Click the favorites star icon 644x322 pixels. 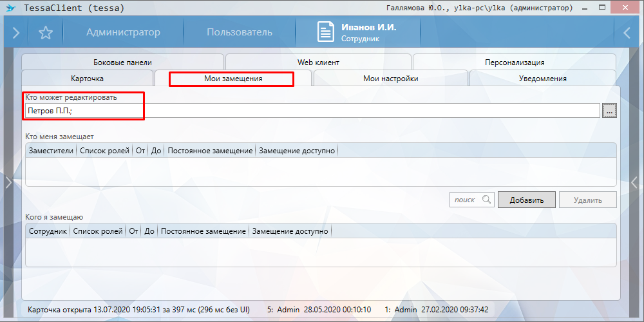[46, 33]
